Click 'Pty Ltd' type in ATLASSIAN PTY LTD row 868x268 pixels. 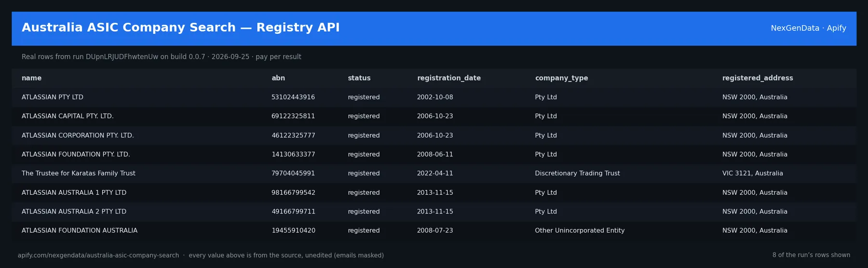pos(546,97)
